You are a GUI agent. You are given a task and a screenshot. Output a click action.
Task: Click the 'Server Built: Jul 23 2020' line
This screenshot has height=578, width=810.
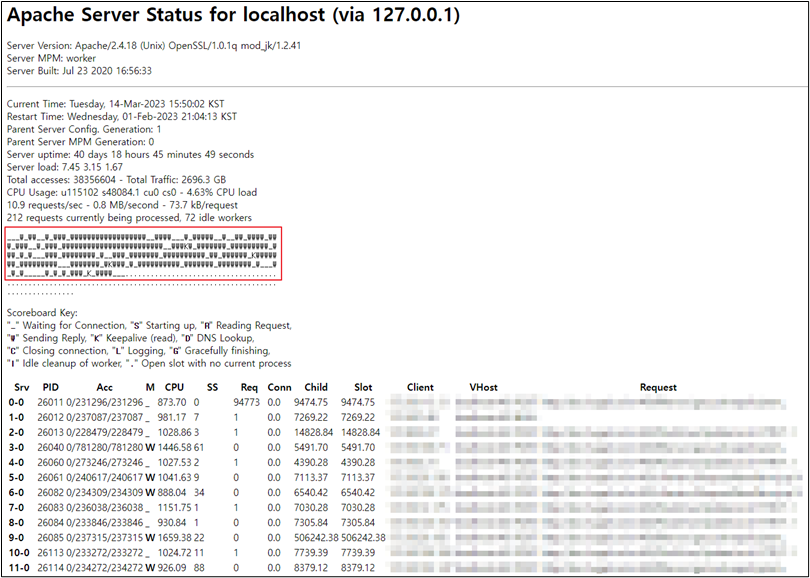pos(79,71)
